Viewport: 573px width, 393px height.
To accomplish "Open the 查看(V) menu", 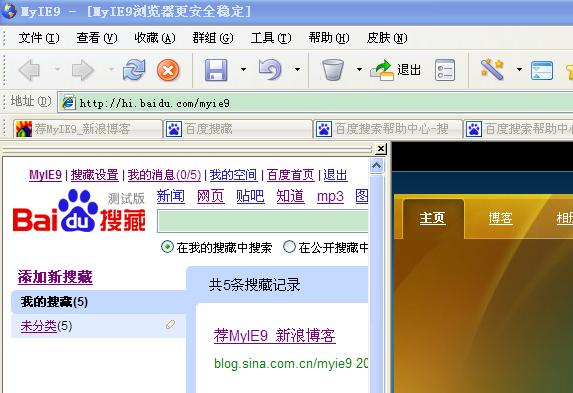I will 97,38.
